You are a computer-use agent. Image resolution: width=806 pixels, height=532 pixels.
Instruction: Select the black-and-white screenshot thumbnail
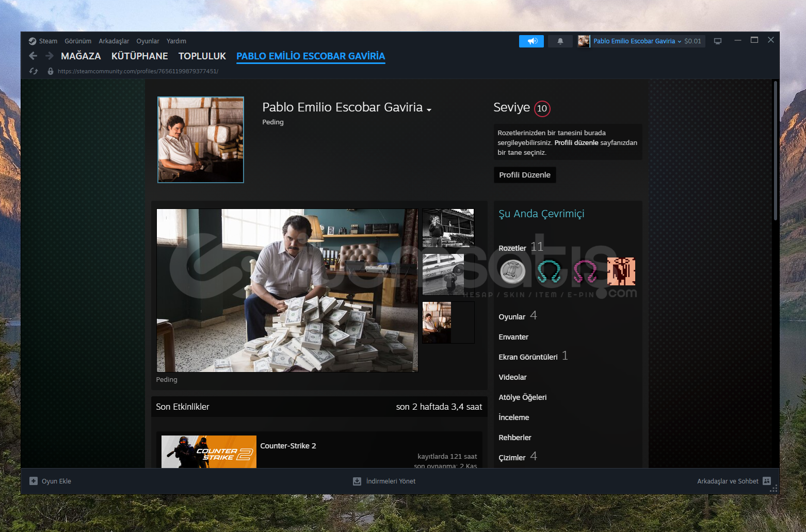(x=448, y=228)
